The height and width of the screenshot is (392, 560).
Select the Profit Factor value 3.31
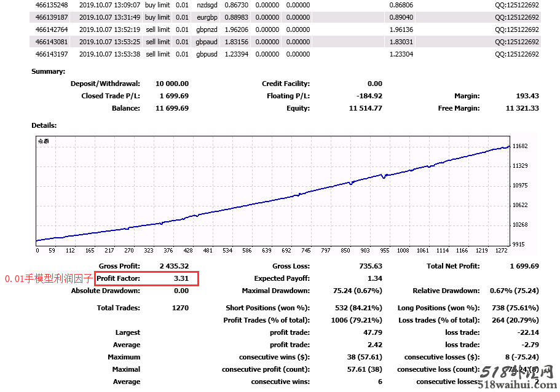pyautogui.click(x=181, y=278)
